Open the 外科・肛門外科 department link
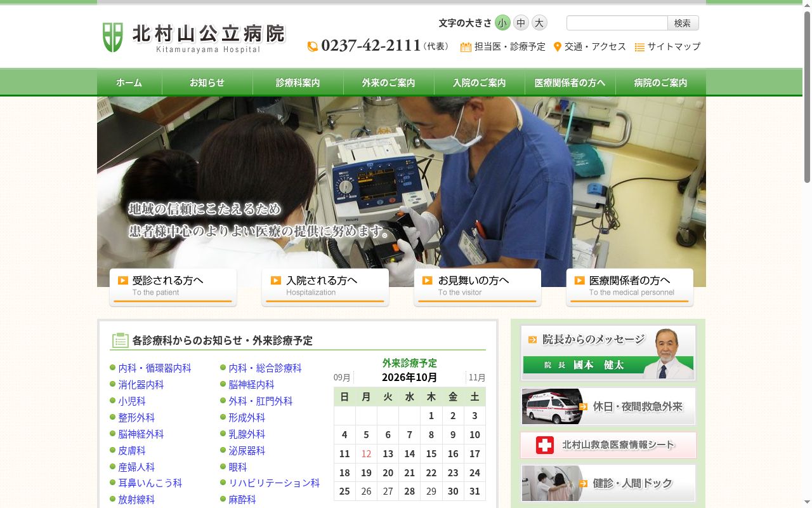Viewport: 812px width, 508px height. [x=261, y=401]
